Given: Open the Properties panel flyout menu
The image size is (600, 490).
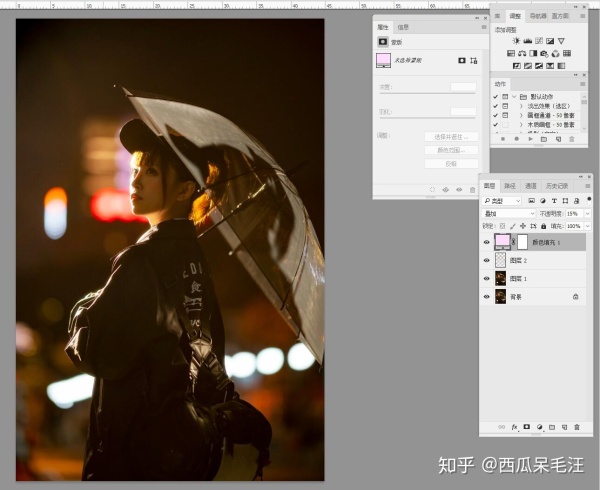Looking at the screenshot, I should pyautogui.click(x=484, y=27).
